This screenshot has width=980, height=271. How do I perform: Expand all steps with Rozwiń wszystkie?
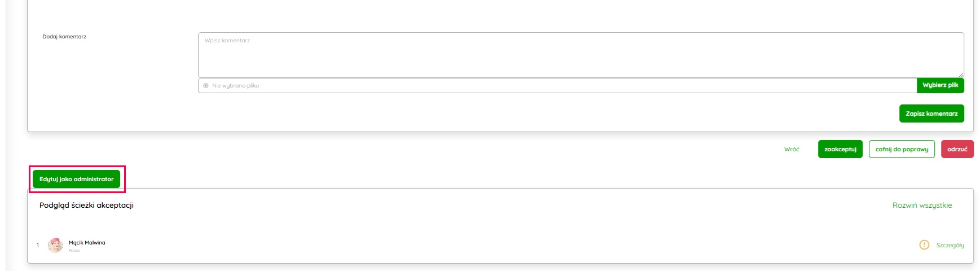click(922, 206)
